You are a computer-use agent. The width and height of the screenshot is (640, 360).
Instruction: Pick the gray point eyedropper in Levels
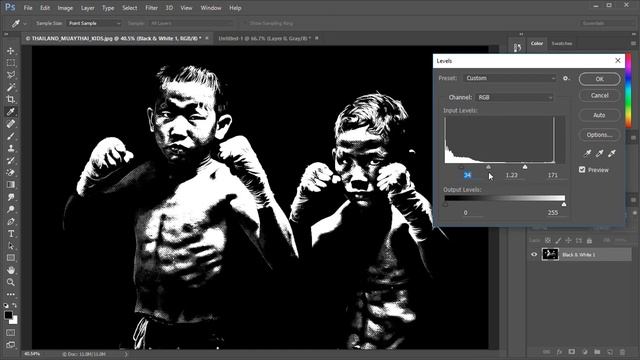tap(600, 153)
